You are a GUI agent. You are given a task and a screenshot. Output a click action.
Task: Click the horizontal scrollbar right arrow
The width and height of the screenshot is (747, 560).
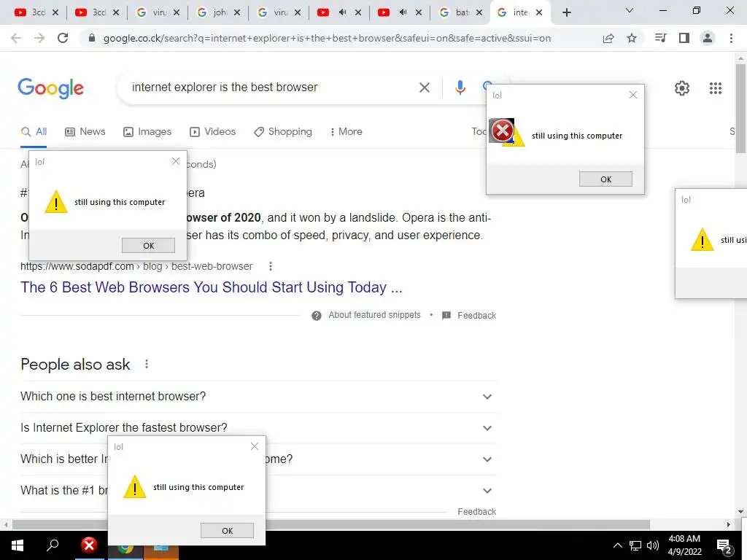click(729, 525)
